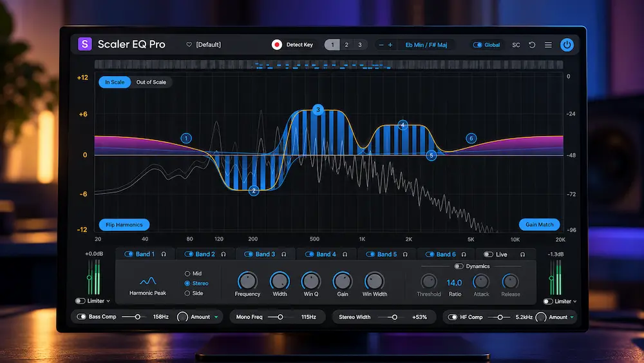Image resolution: width=644 pixels, height=363 pixels.
Task: Select key slot 1
Action: (332, 44)
